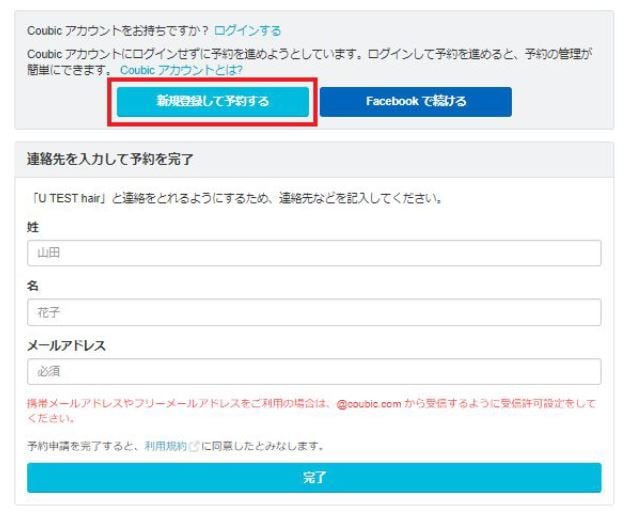The image size is (625, 521).
Task: Click the ログインする link
Action: 247,31
